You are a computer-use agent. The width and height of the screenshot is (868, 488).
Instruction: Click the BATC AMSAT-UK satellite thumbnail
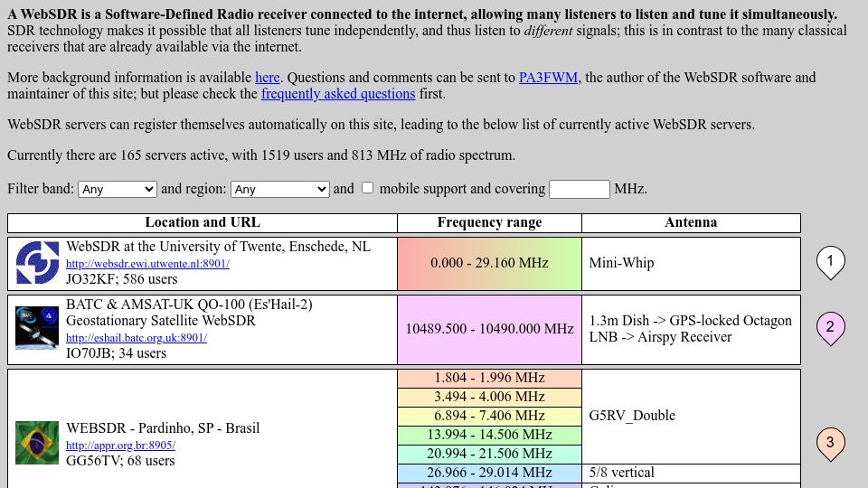tap(37, 328)
